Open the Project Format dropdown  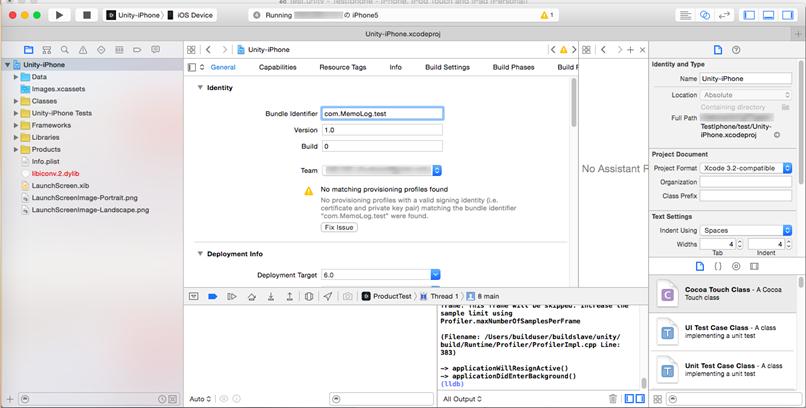coord(746,168)
